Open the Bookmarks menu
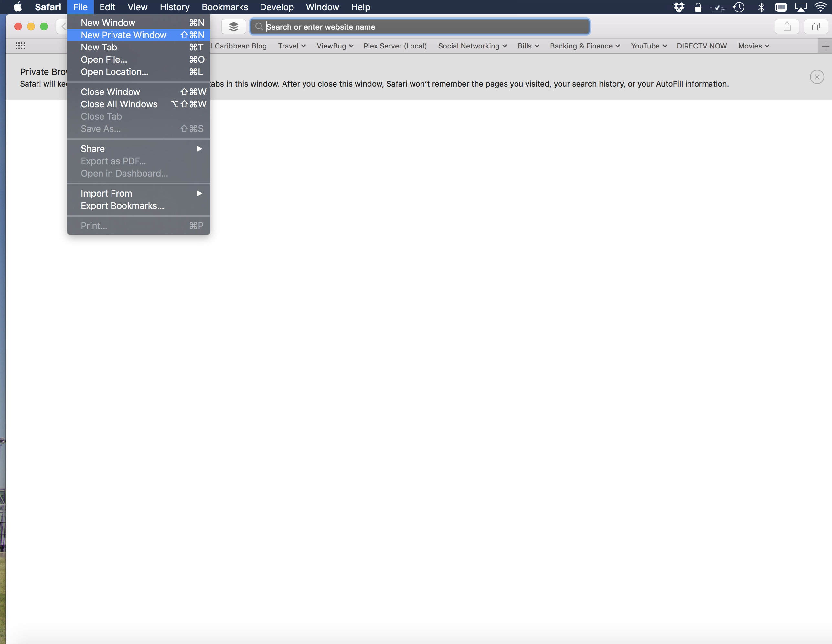The image size is (832, 644). coord(225,7)
